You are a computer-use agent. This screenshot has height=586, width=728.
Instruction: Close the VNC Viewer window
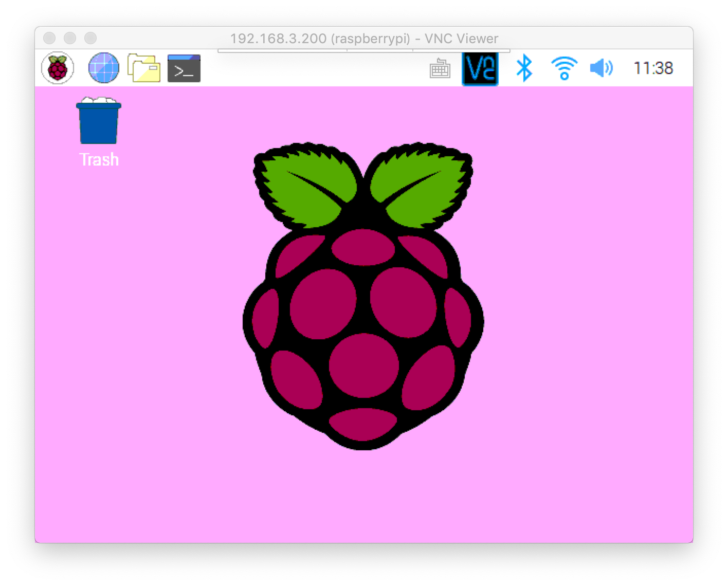point(49,38)
